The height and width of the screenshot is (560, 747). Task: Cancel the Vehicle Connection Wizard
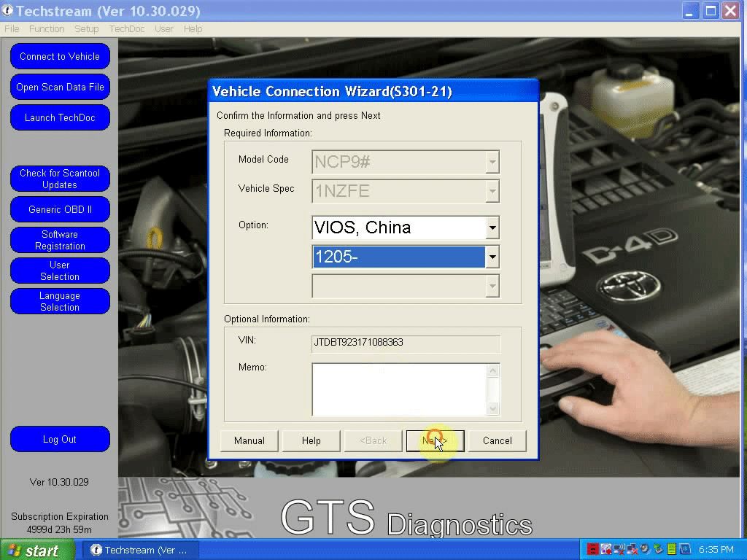click(497, 441)
